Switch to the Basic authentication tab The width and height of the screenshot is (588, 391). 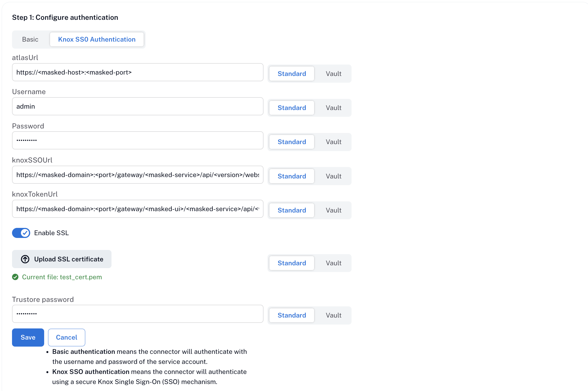[30, 39]
